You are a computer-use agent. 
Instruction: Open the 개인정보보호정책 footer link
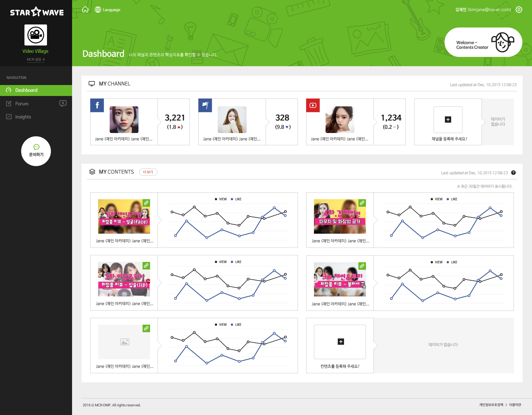tap(491, 405)
